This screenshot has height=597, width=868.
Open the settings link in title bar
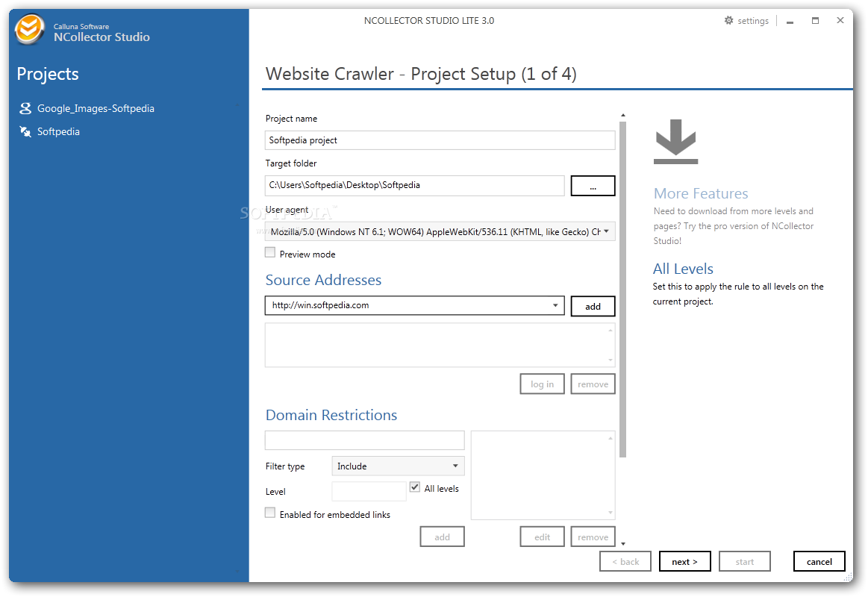tap(753, 21)
